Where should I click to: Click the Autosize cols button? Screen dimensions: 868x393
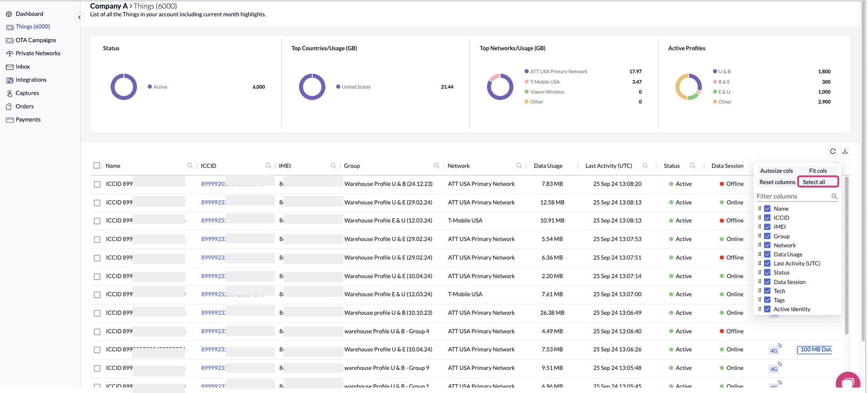(x=776, y=171)
